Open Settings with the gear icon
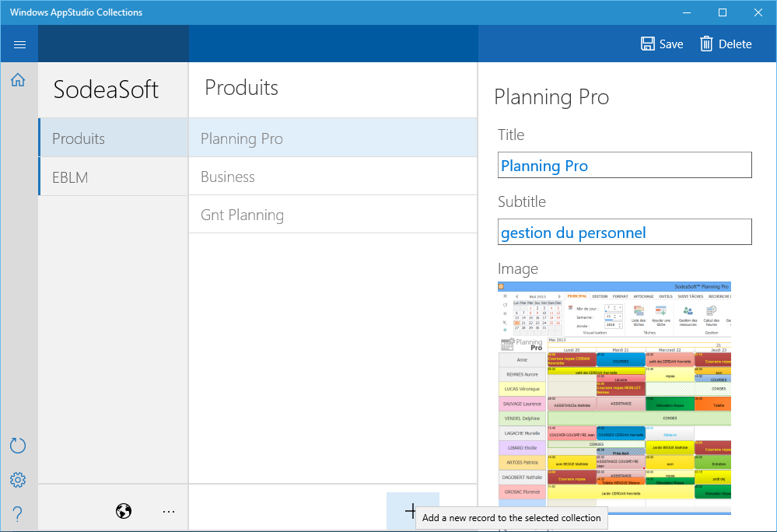 tap(18, 479)
